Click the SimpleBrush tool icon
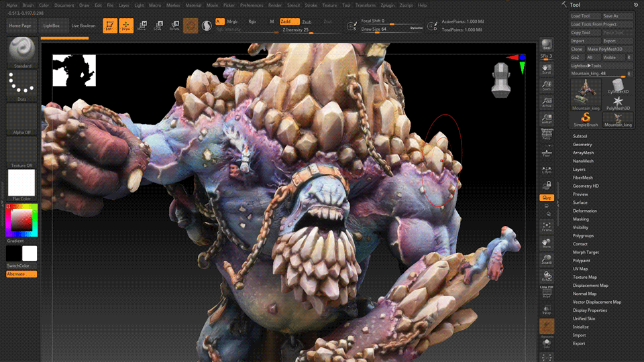The height and width of the screenshot is (362, 644). [586, 119]
